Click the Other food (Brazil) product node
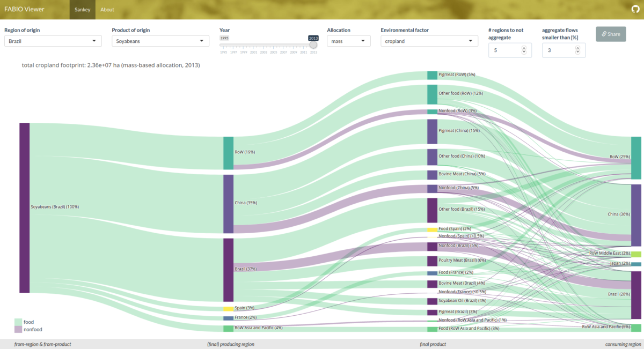 [x=432, y=210]
